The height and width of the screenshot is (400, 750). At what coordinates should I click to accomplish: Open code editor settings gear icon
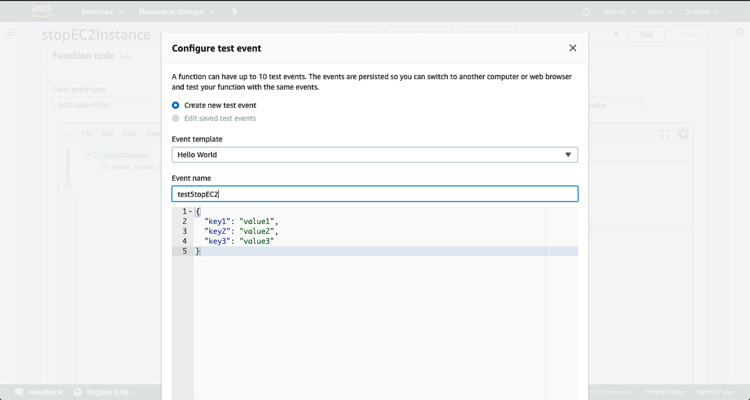click(x=684, y=134)
